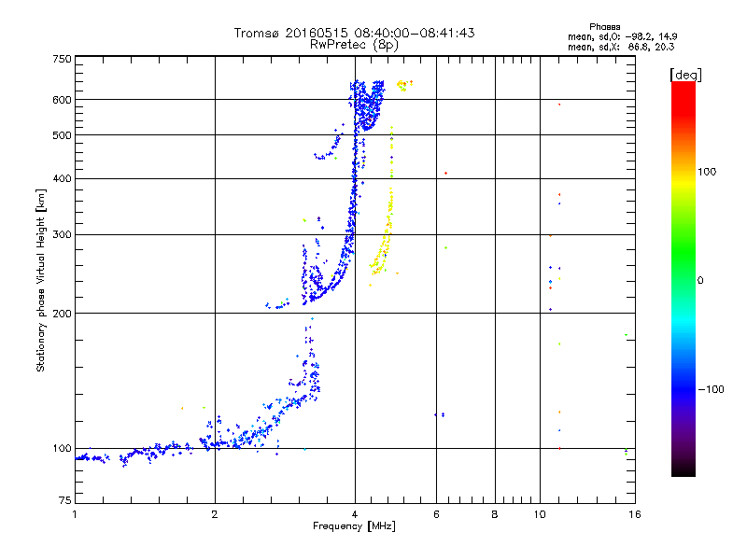Click the '8' frequency tick label
The height and width of the screenshot is (560, 747).
pyautogui.click(x=495, y=514)
